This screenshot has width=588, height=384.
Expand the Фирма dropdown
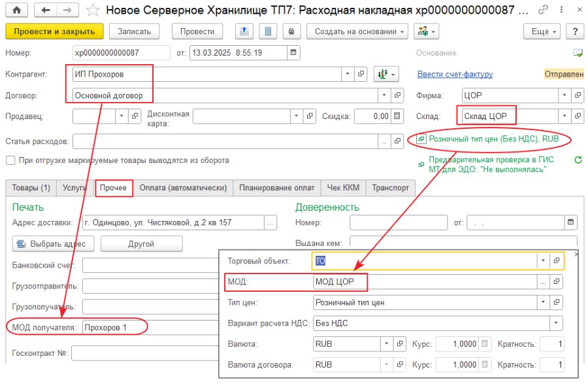point(564,96)
